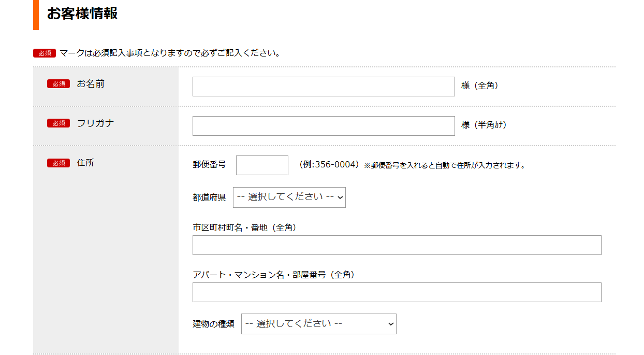644x355 pixels.
Task: Click the 郵便番号 postal code box
Action: pos(262,165)
